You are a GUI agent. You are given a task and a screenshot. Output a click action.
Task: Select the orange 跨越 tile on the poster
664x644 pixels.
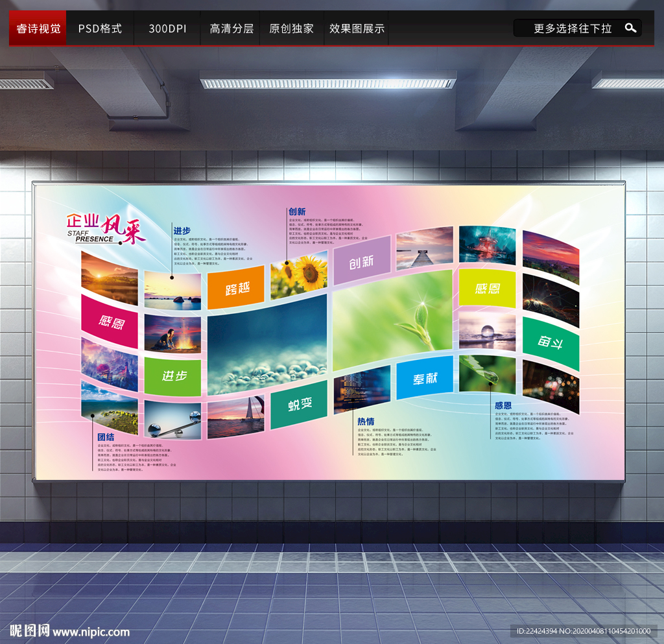click(x=236, y=285)
